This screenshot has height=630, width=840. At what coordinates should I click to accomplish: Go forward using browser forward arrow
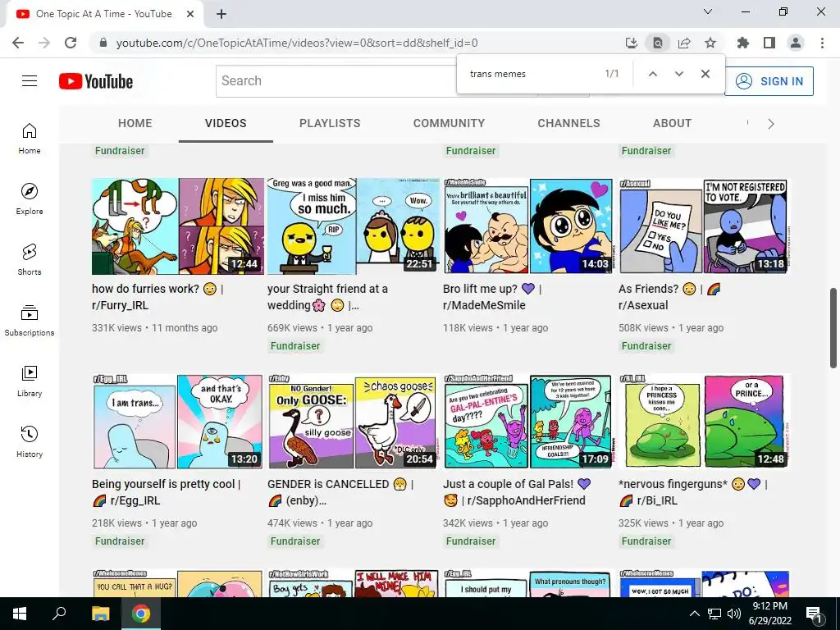coord(44,43)
